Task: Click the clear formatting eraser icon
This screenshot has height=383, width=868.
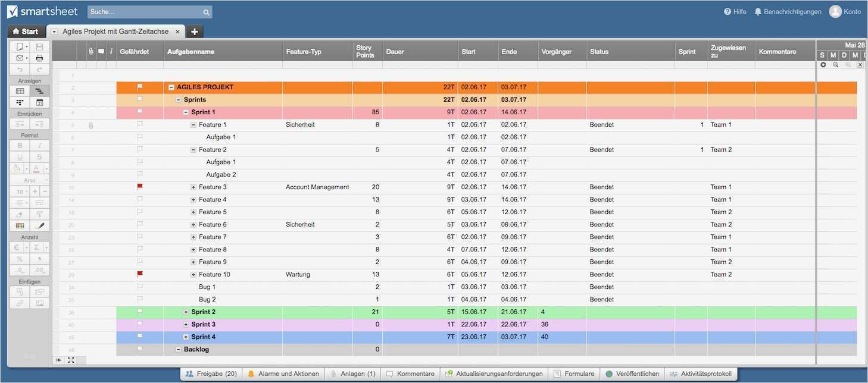Action: coord(20,214)
